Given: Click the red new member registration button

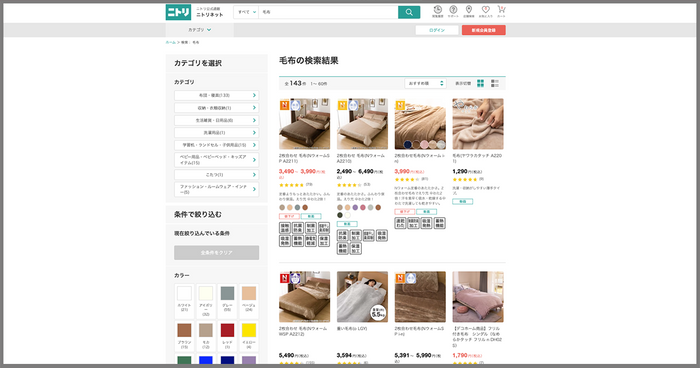Looking at the screenshot, I should pos(483,30).
